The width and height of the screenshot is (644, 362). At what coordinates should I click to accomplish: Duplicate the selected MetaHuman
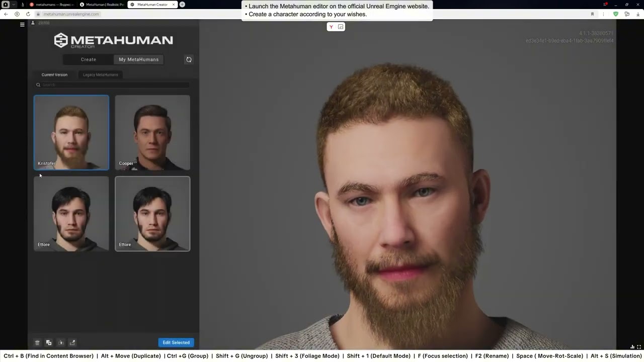point(49,342)
